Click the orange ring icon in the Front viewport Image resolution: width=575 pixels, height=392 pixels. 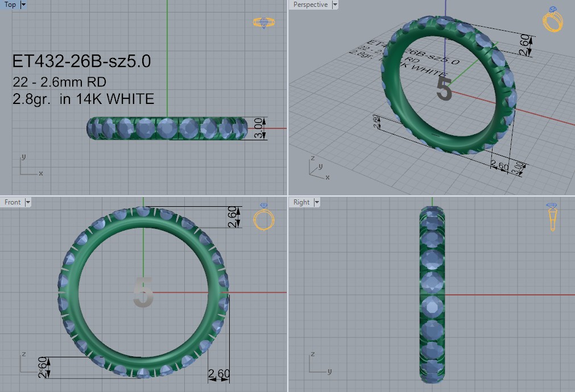[264, 217]
